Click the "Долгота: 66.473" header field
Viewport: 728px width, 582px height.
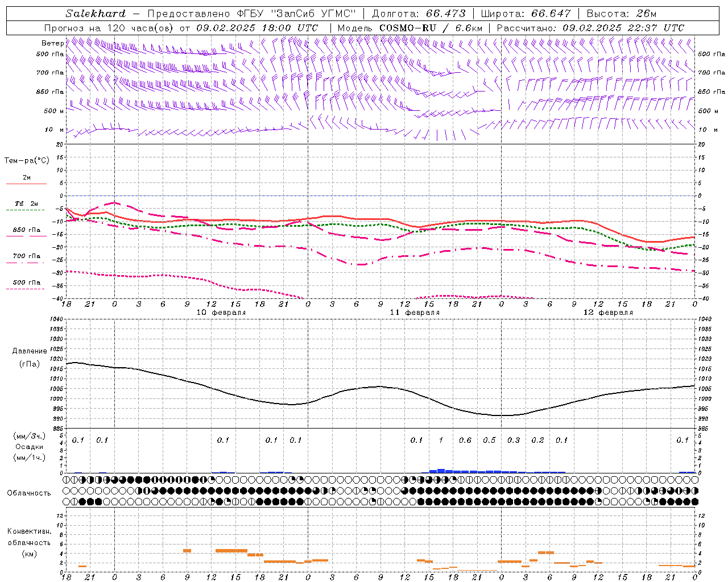[418, 14]
